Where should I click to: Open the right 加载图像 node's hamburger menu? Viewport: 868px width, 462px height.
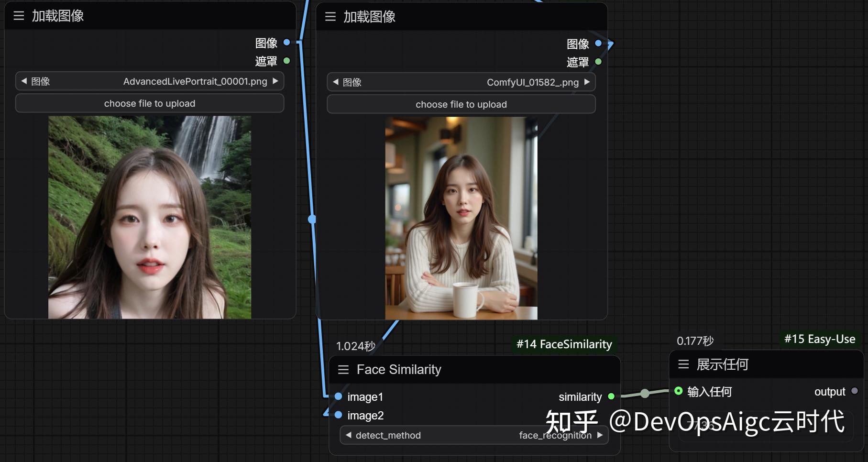point(330,17)
